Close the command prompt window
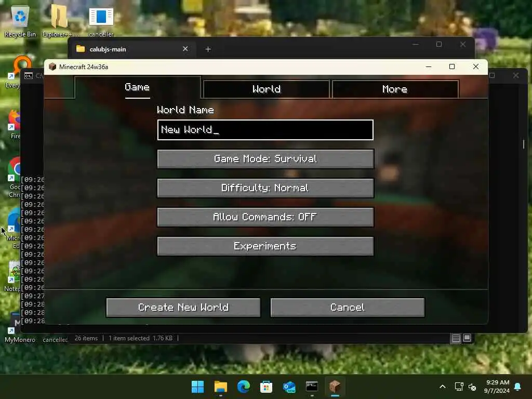 tap(516, 75)
